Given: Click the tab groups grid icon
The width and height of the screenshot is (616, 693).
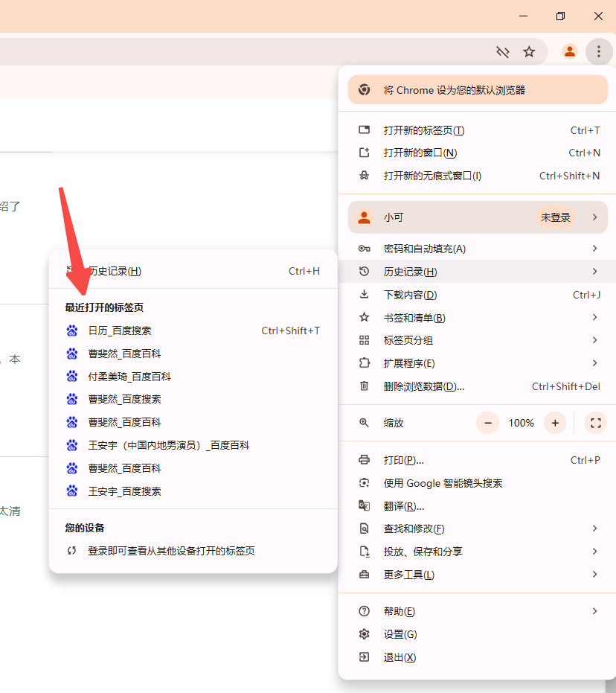Looking at the screenshot, I should point(364,340).
